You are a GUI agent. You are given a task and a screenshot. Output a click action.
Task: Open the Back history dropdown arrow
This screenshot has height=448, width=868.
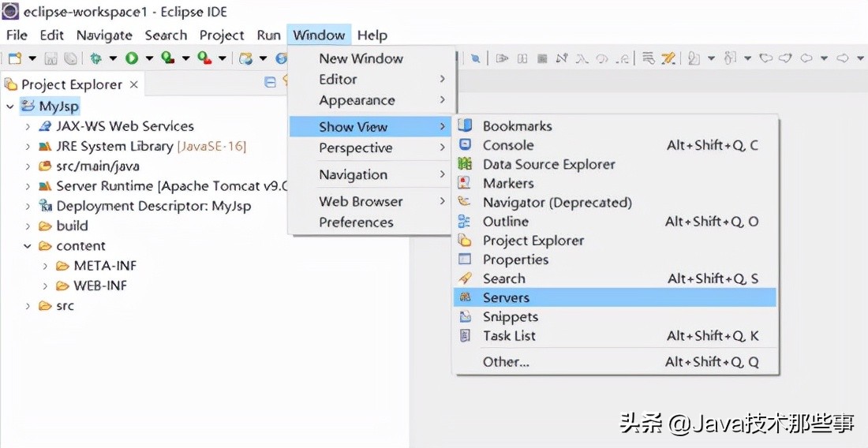(825, 58)
